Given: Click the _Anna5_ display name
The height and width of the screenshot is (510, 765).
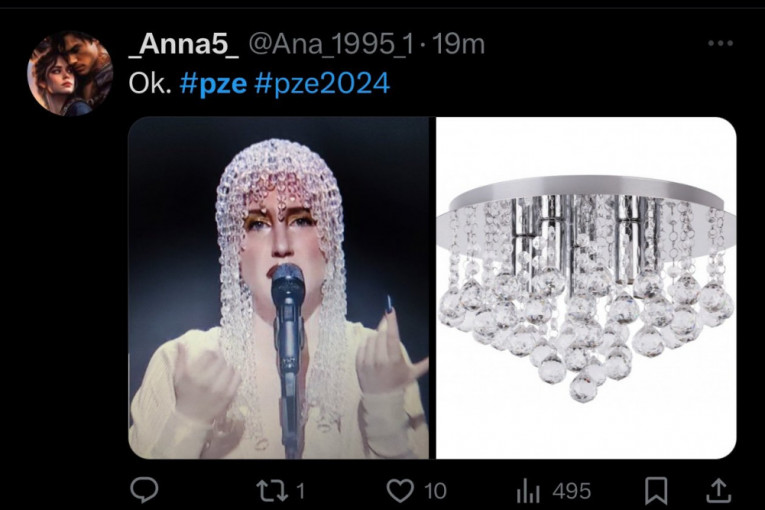Looking at the screenshot, I should [x=184, y=44].
